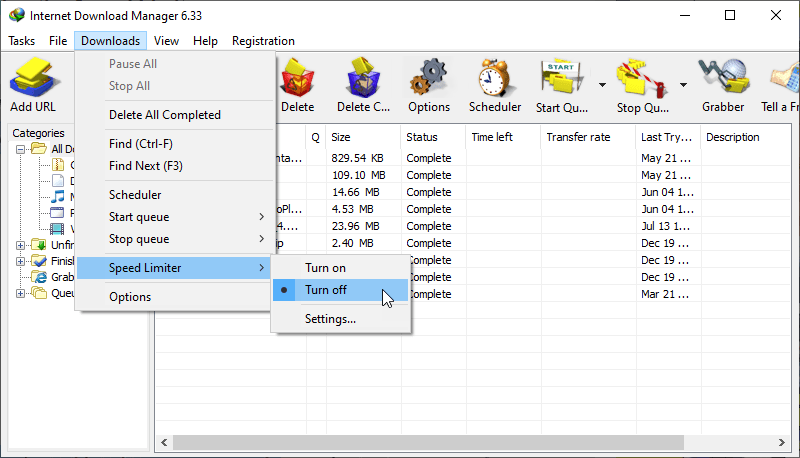Screen dimensions: 800x458
Task: Click the horizontal scrollbar thumb
Action: click(428, 442)
